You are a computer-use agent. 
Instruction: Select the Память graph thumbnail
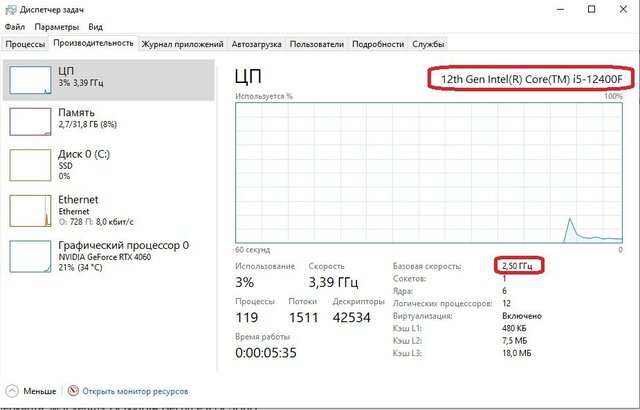[x=29, y=121]
